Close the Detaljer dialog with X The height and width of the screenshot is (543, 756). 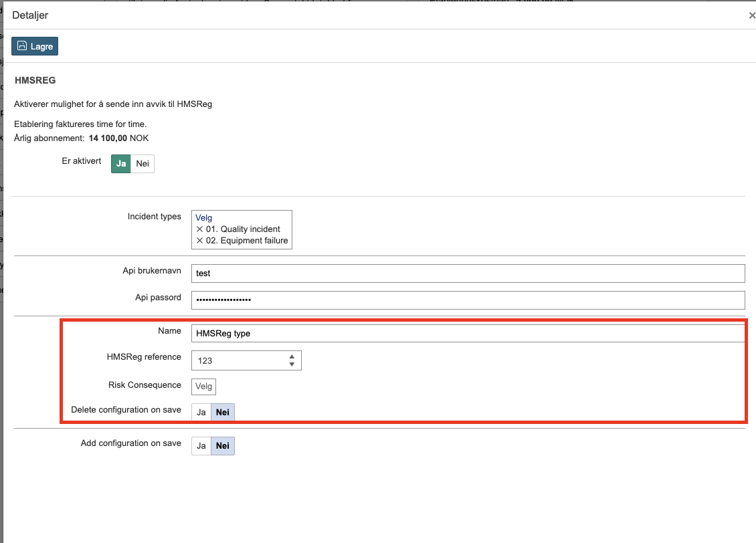point(751,15)
